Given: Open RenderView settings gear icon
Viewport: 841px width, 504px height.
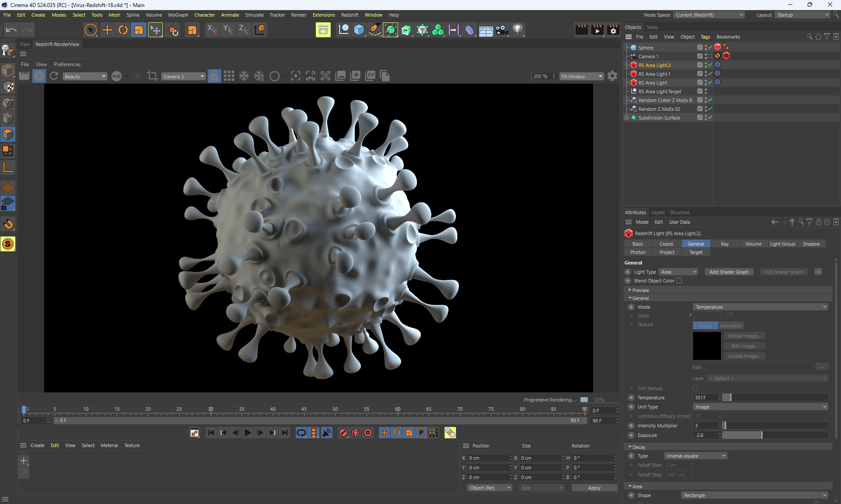Looking at the screenshot, I should click(x=612, y=76).
